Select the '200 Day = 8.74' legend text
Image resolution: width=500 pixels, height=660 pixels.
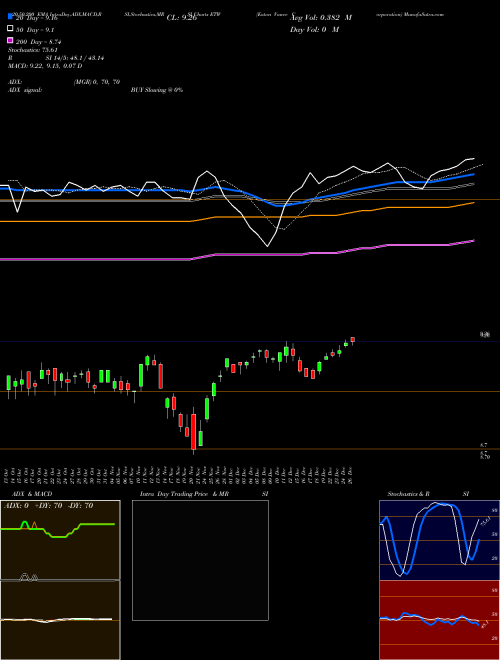tap(39, 42)
